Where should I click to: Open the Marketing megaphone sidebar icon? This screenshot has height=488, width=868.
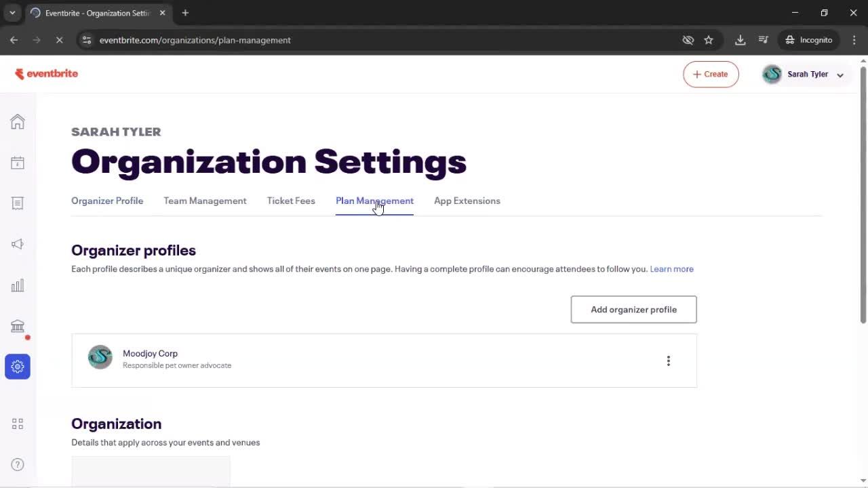coord(18,244)
